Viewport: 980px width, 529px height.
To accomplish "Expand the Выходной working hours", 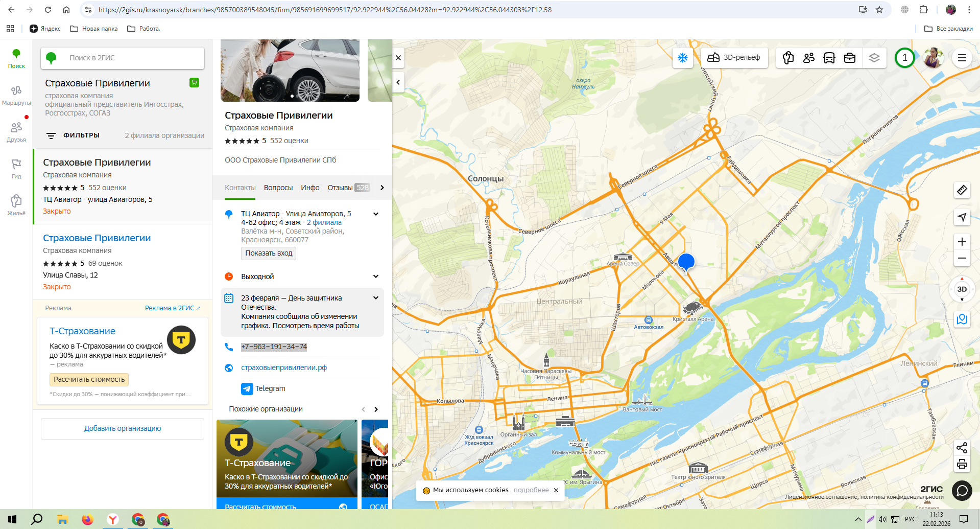I will (x=376, y=277).
